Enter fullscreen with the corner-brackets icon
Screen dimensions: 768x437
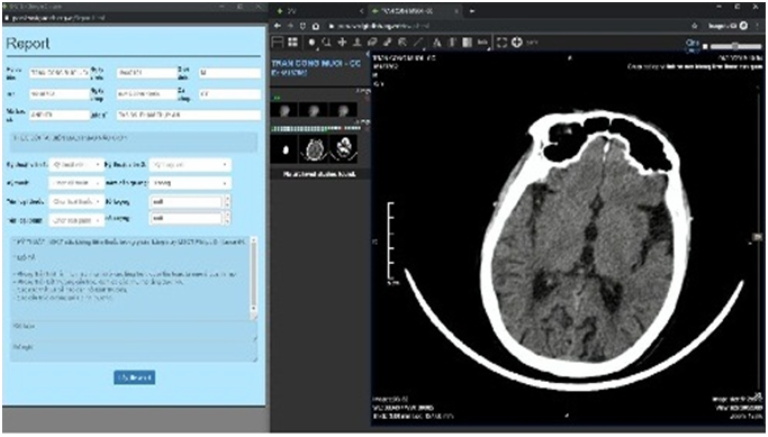[x=502, y=43]
